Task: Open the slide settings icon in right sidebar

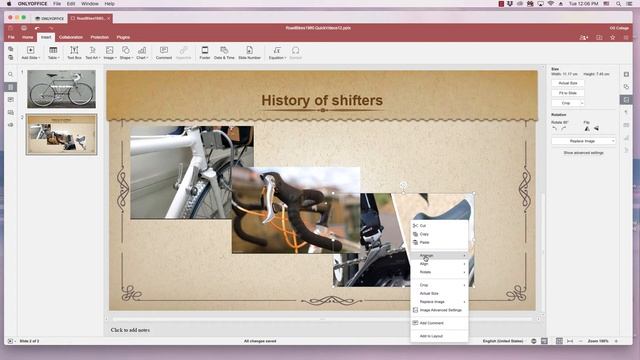Action: tap(626, 74)
